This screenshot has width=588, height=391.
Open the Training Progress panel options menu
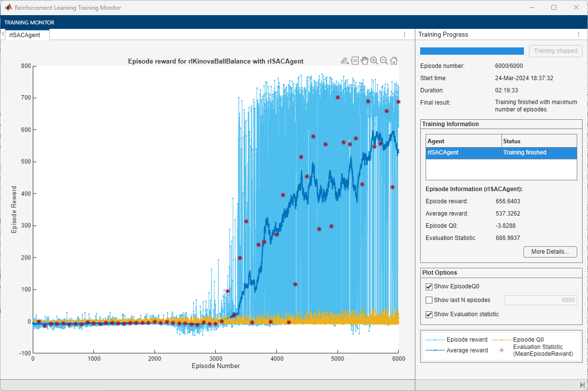[579, 35]
